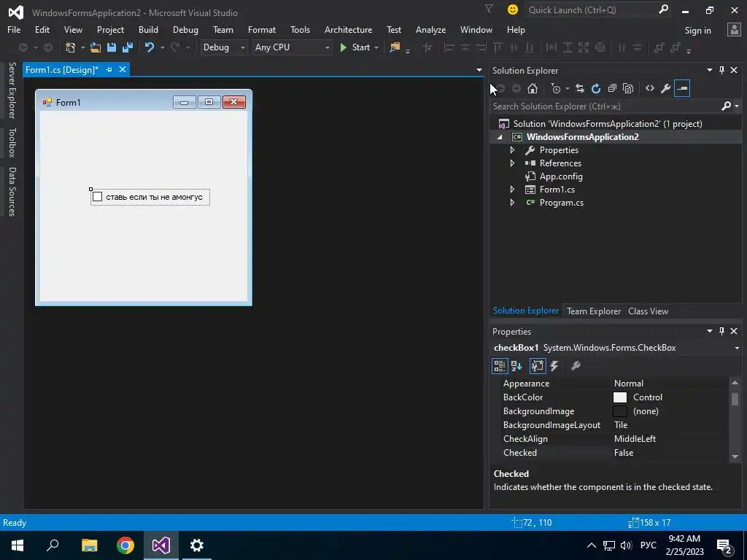Open the Properties wrench in Solution Explorer toolbar
This screenshot has height=560, width=747.
[666, 88]
